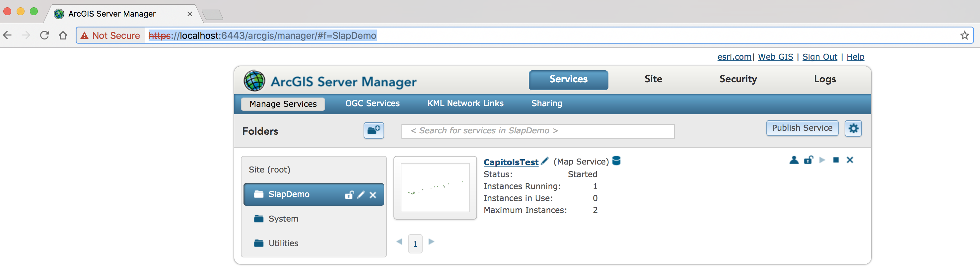Delete the SlapDemo folder X icon
Screen dimensions: 980x276
(x=373, y=195)
